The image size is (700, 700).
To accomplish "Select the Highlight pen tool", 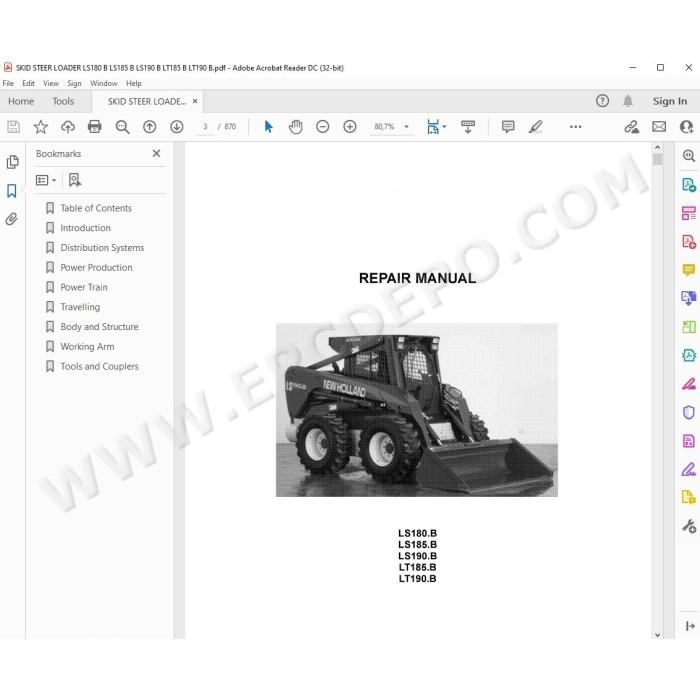I will coord(535,127).
